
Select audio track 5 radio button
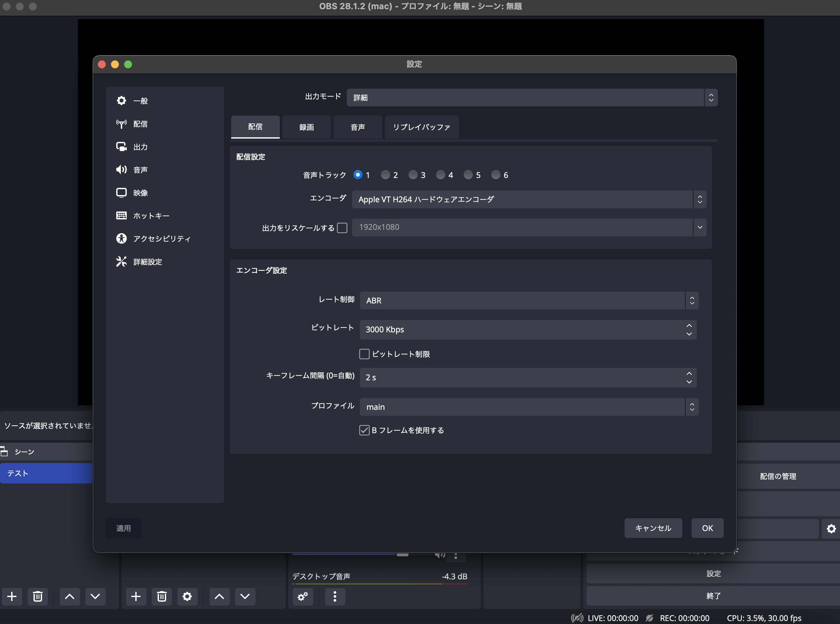point(468,174)
